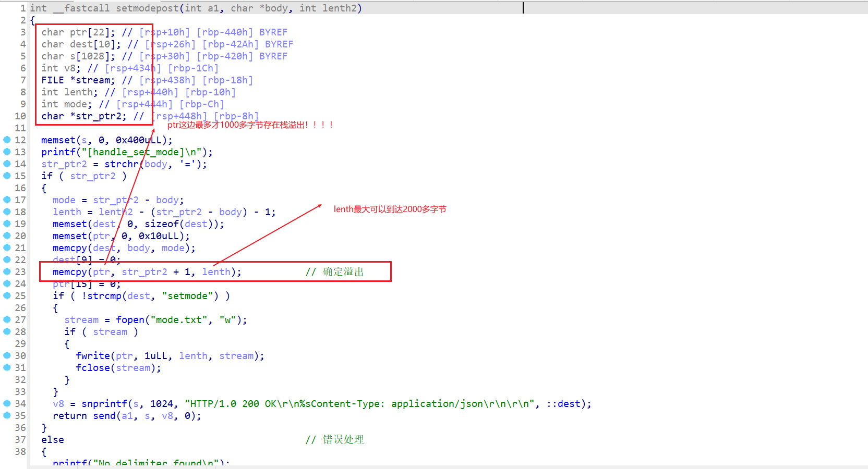The width and height of the screenshot is (868, 469).
Task: Click line number 37 in the gutter
Action: tap(20, 439)
